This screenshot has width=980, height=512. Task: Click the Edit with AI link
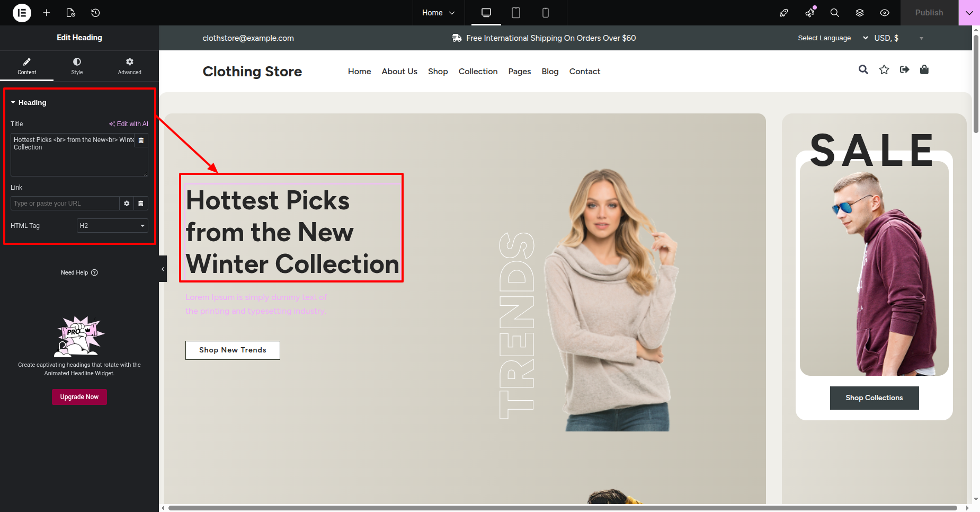click(x=129, y=124)
